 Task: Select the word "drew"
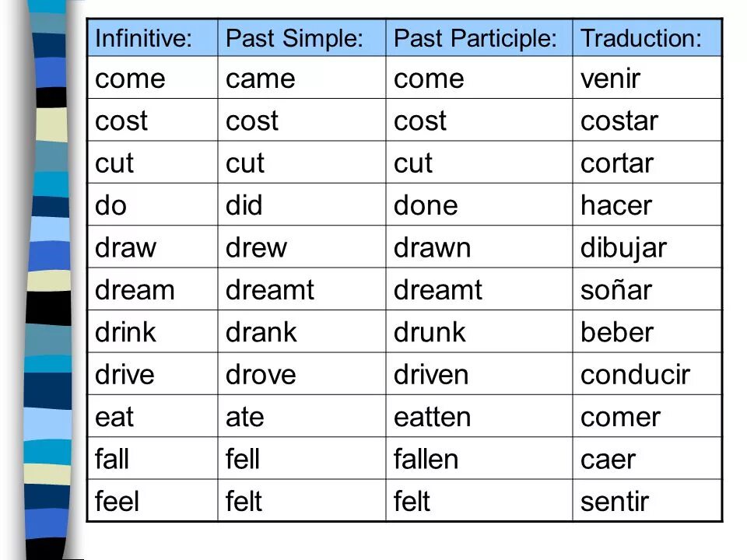pos(256,249)
